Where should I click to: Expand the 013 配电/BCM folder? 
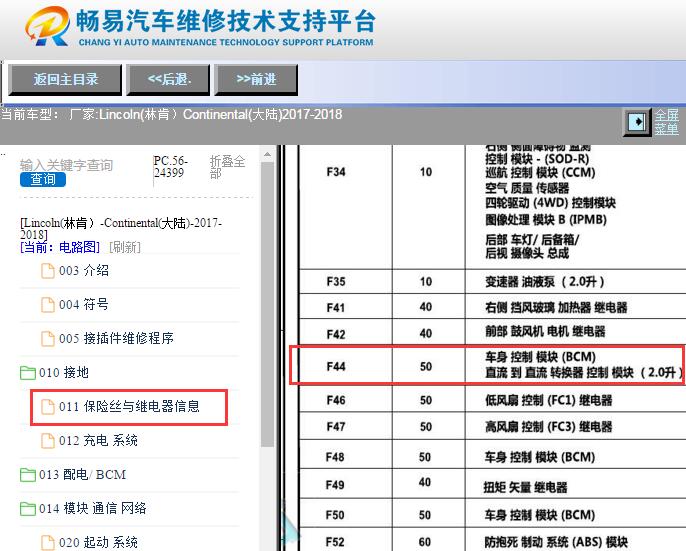82,474
